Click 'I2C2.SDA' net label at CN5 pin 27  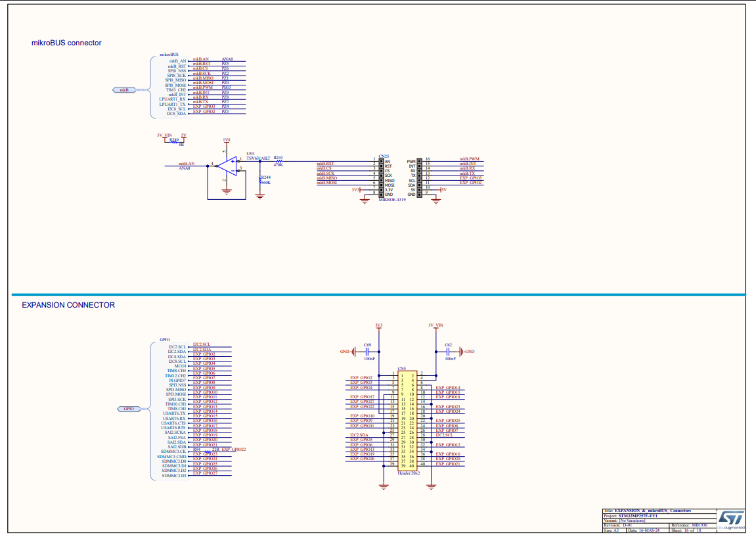(359, 435)
